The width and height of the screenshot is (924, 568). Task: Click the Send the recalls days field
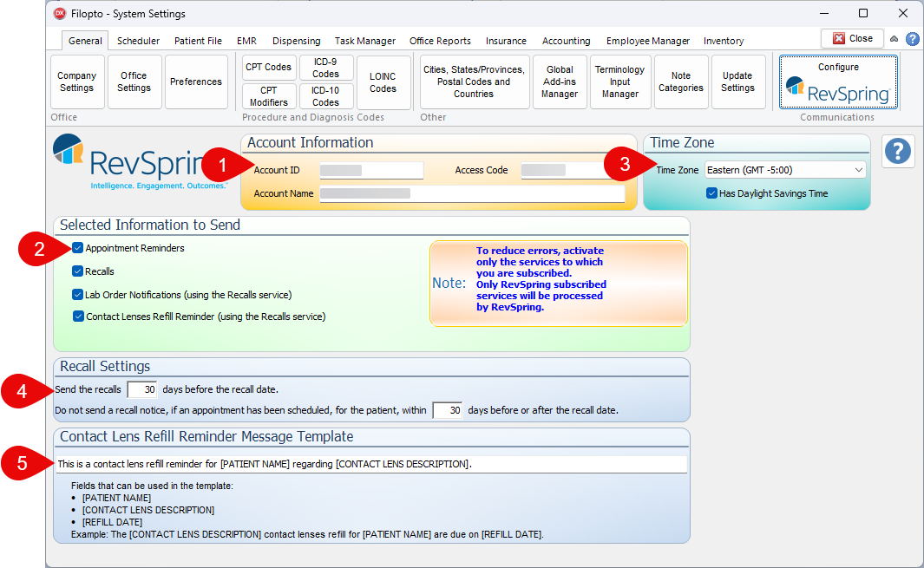click(x=142, y=389)
